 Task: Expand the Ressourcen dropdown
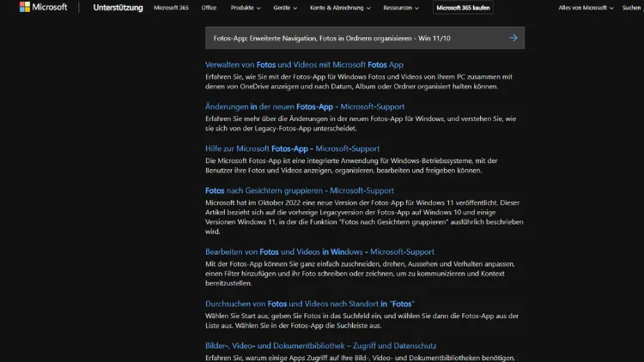(x=401, y=8)
